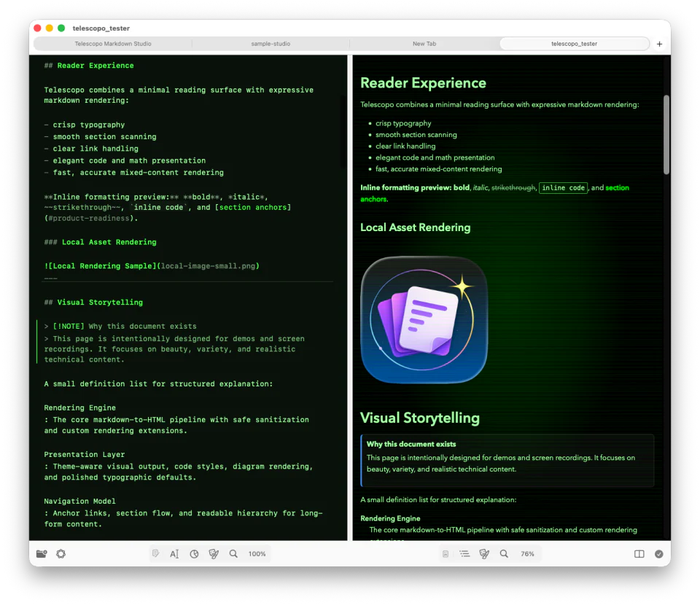Select the telescopo_tester tab

[x=574, y=44]
